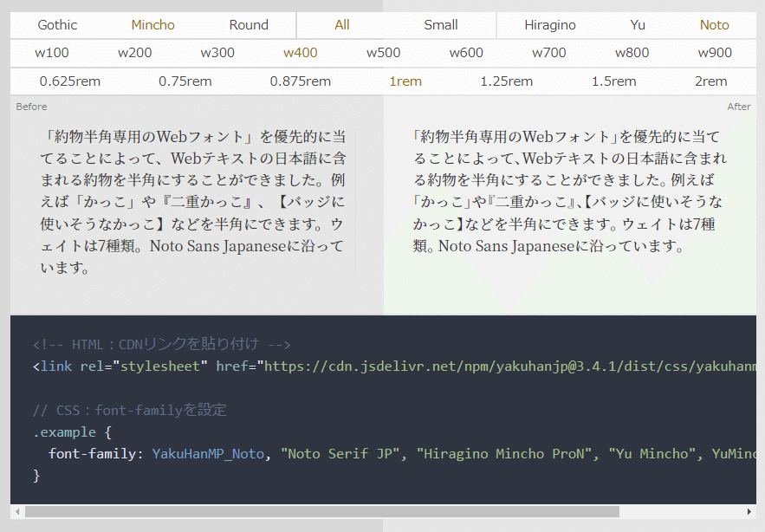765x532 pixels.
Task: Change font size to 1rem
Action: [x=405, y=81]
